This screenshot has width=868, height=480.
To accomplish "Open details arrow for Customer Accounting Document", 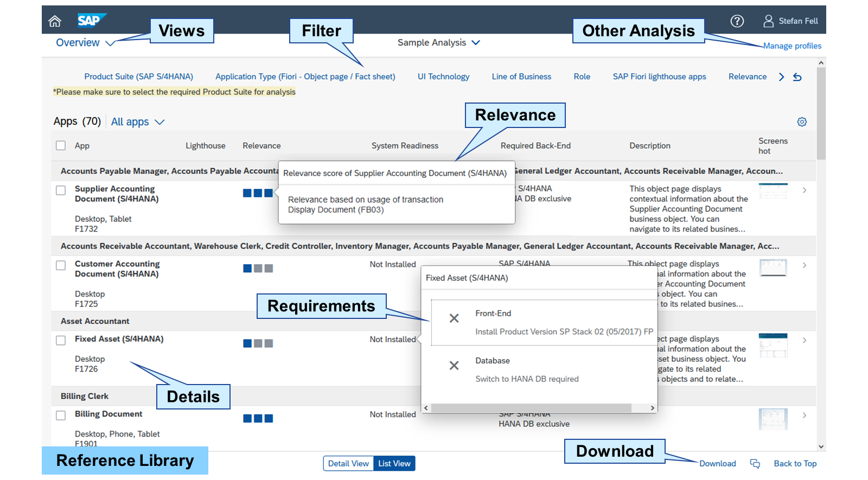I will [x=805, y=265].
